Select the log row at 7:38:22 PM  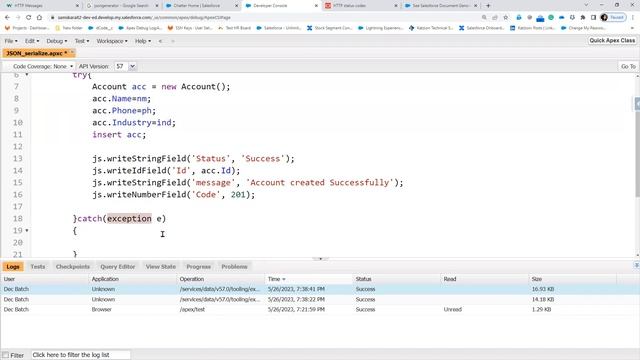(x=320, y=299)
